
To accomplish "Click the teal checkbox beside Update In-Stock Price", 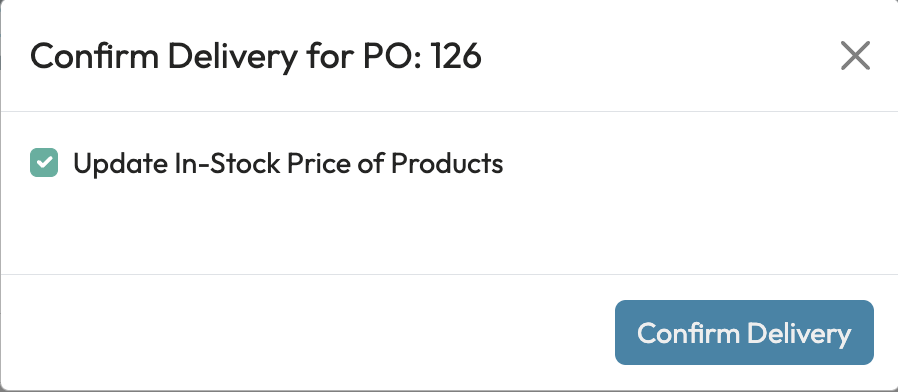I will tap(44, 163).
